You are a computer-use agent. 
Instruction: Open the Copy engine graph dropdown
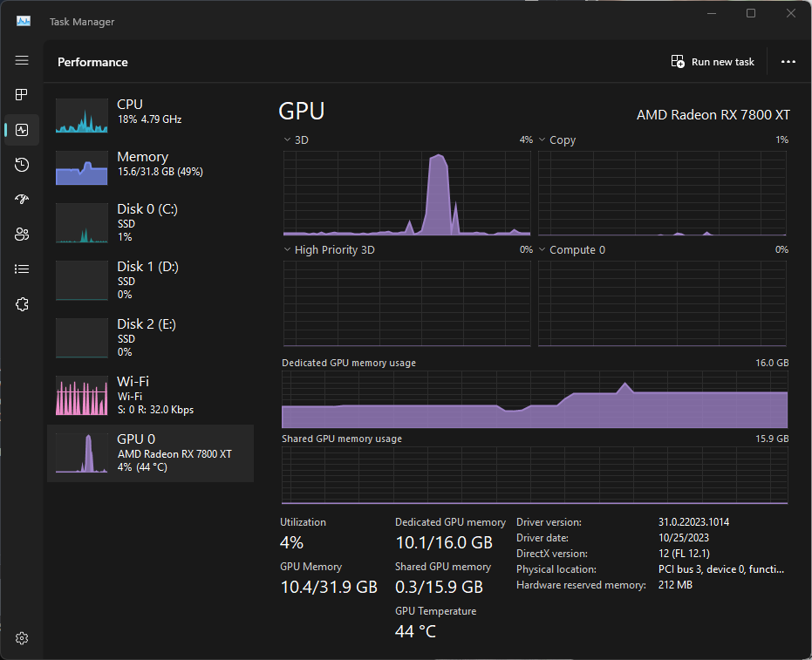(x=557, y=139)
